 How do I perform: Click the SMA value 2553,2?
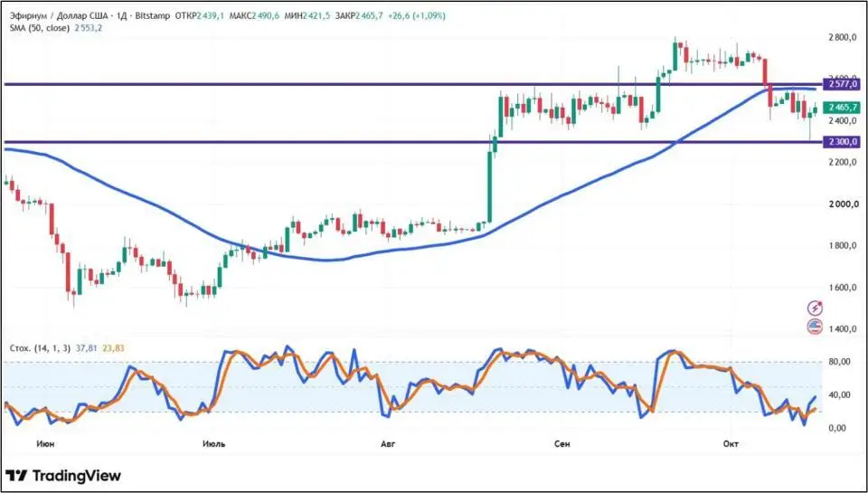(88, 27)
